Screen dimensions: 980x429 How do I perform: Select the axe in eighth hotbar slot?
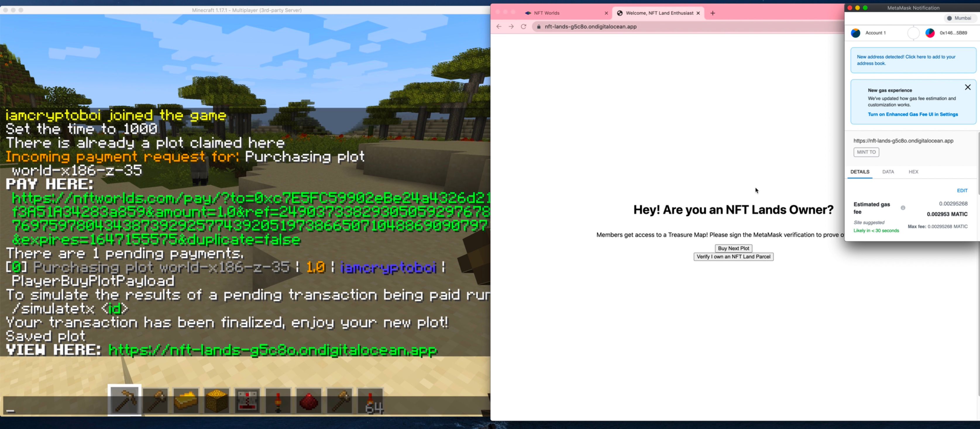point(339,400)
